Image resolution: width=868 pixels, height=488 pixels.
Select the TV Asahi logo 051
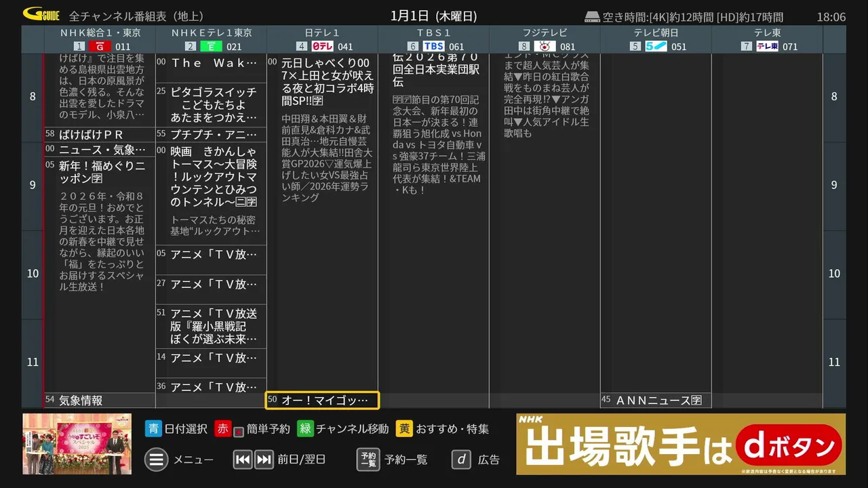[656, 46]
